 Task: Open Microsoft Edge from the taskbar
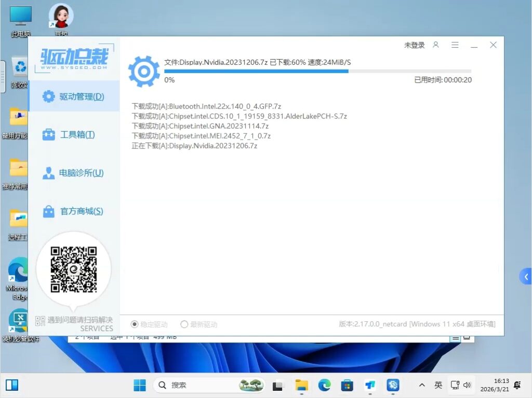click(325, 385)
